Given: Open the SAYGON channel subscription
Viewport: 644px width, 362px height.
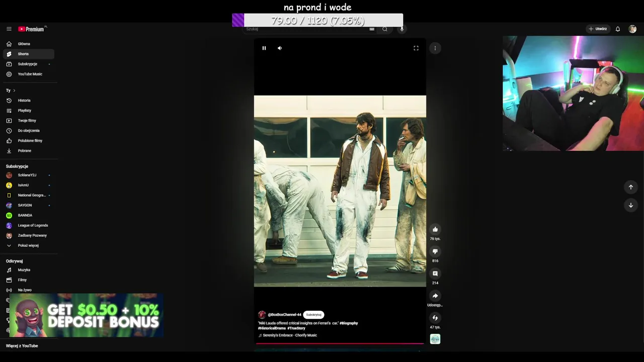Looking at the screenshot, I should pyautogui.click(x=29, y=205).
